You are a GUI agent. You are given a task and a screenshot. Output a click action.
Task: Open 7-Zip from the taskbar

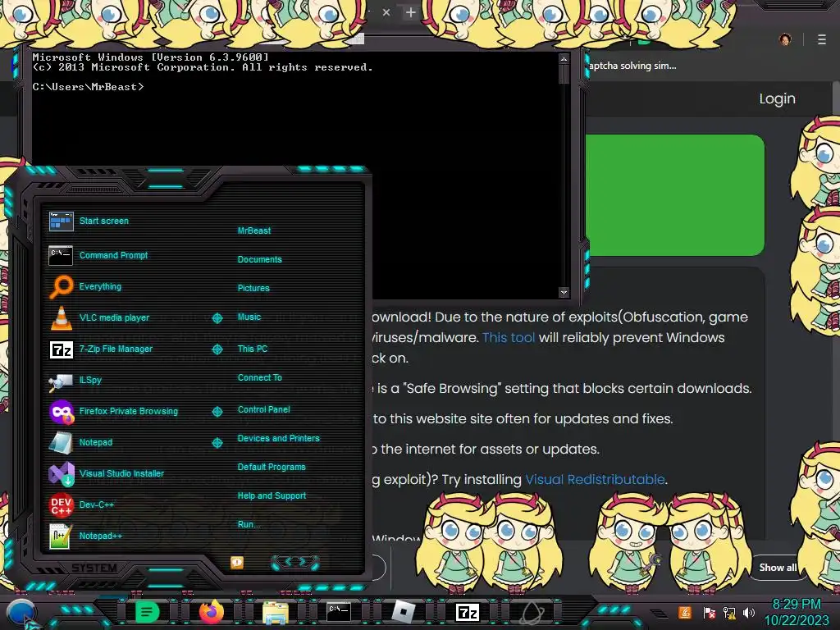[467, 612]
